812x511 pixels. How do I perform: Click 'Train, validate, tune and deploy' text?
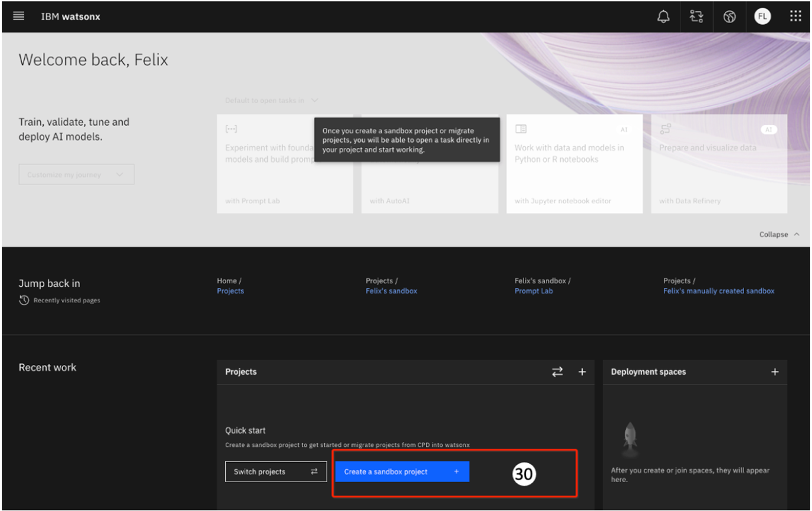(x=74, y=130)
